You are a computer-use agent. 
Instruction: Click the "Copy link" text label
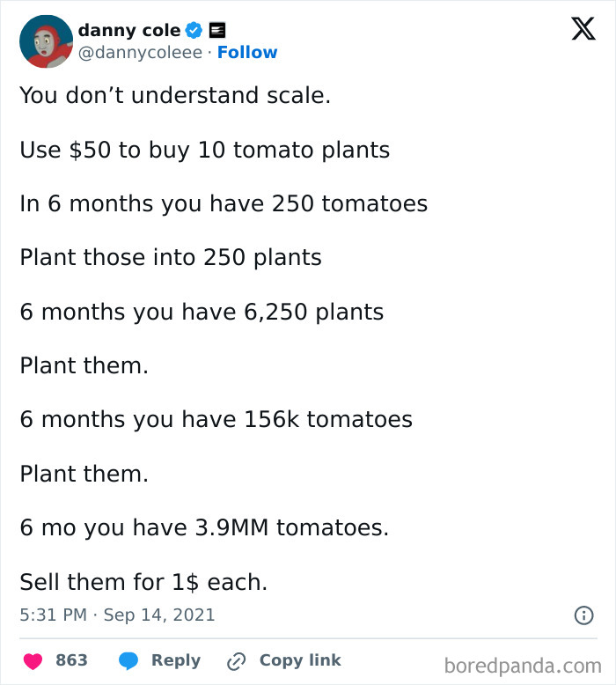[300, 660]
